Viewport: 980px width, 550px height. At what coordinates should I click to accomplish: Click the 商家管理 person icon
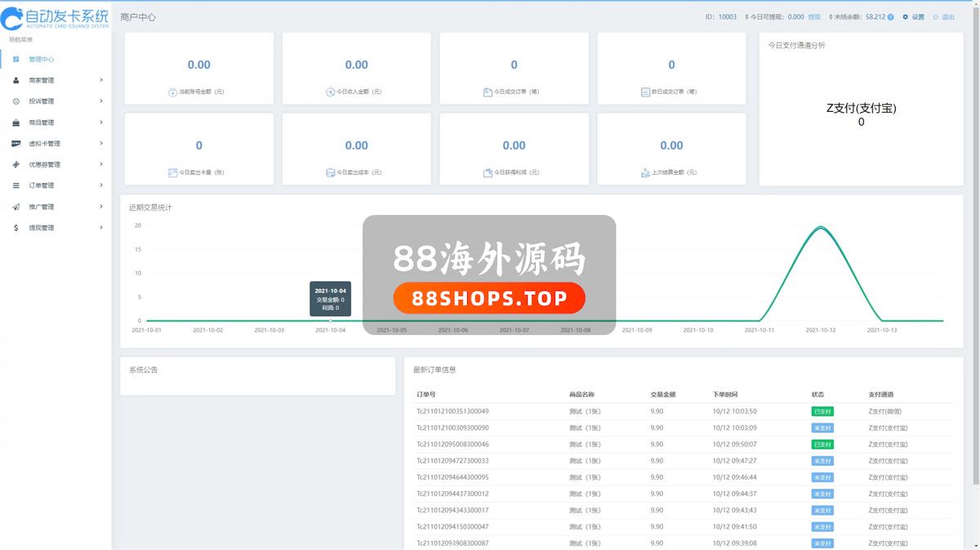point(16,81)
